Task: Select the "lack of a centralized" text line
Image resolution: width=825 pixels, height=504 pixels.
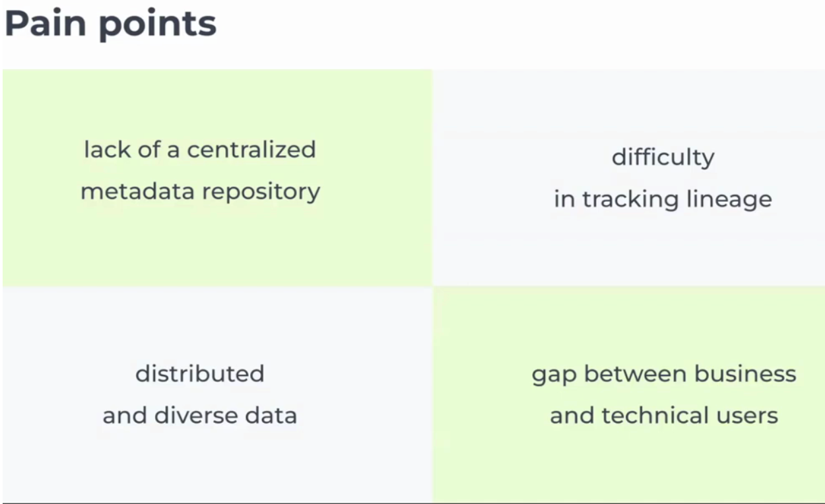Action: [200, 150]
